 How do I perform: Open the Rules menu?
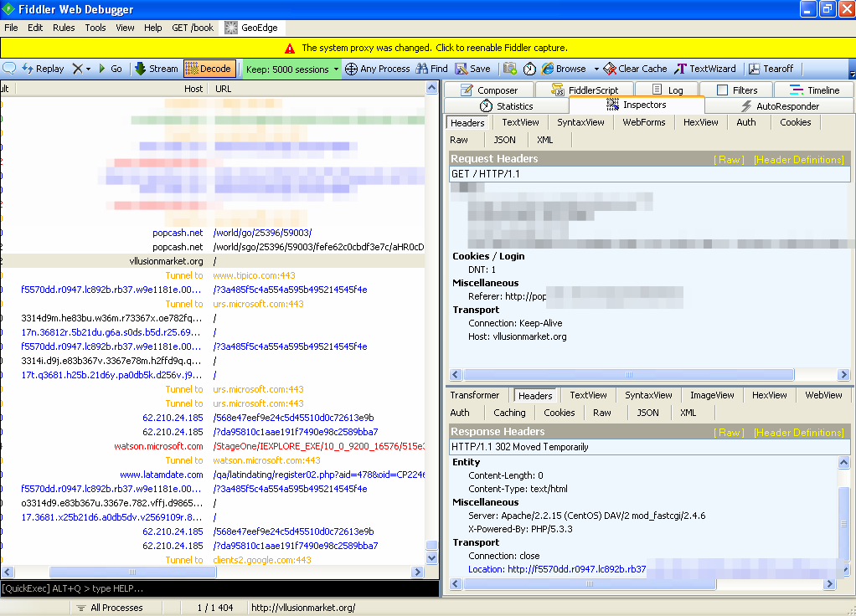[x=64, y=28]
